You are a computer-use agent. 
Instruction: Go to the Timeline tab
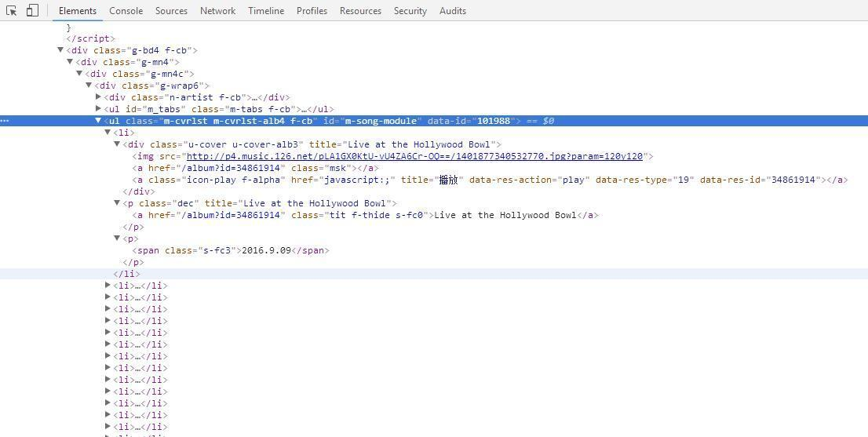point(266,10)
